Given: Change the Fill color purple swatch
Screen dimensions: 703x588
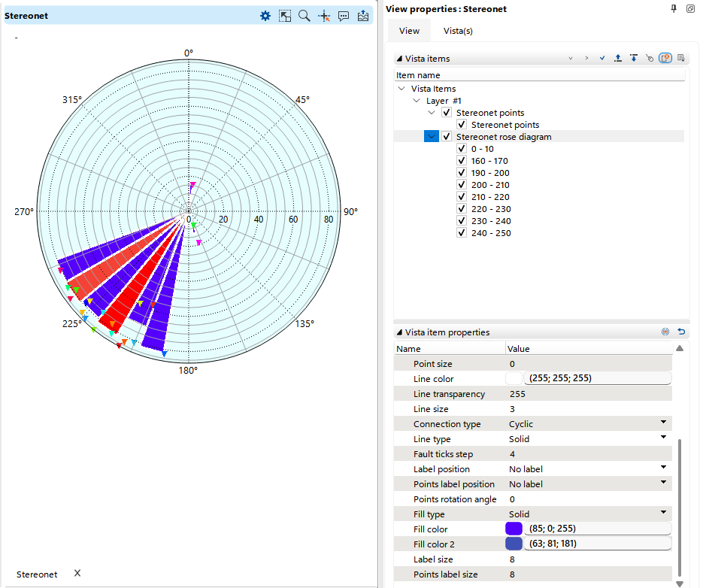Looking at the screenshot, I should click(x=514, y=529).
